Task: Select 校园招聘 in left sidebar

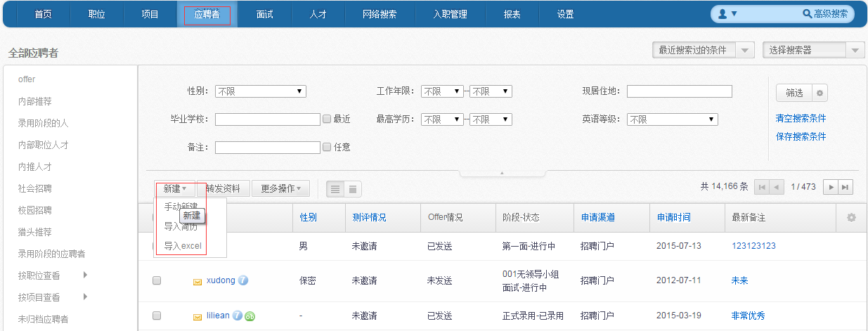Action: click(x=35, y=210)
